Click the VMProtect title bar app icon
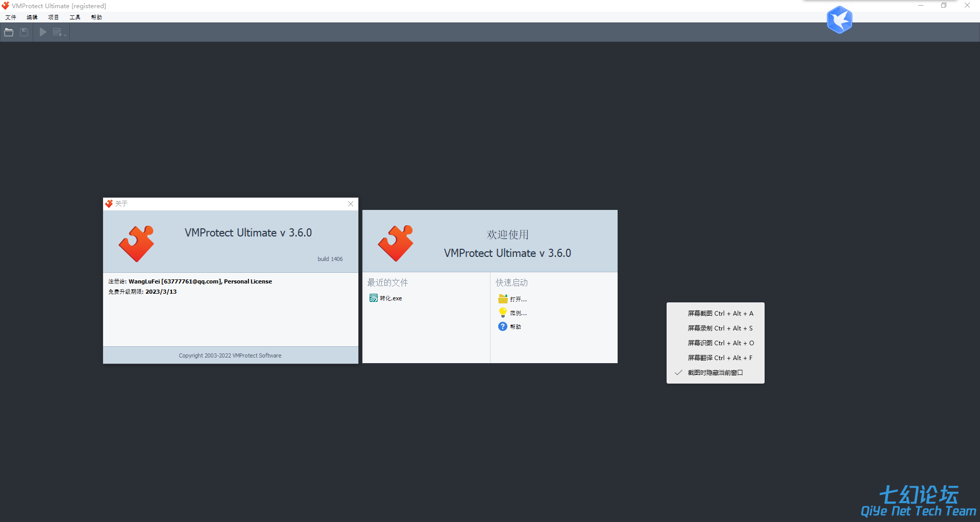This screenshot has width=980, height=522. [6, 6]
